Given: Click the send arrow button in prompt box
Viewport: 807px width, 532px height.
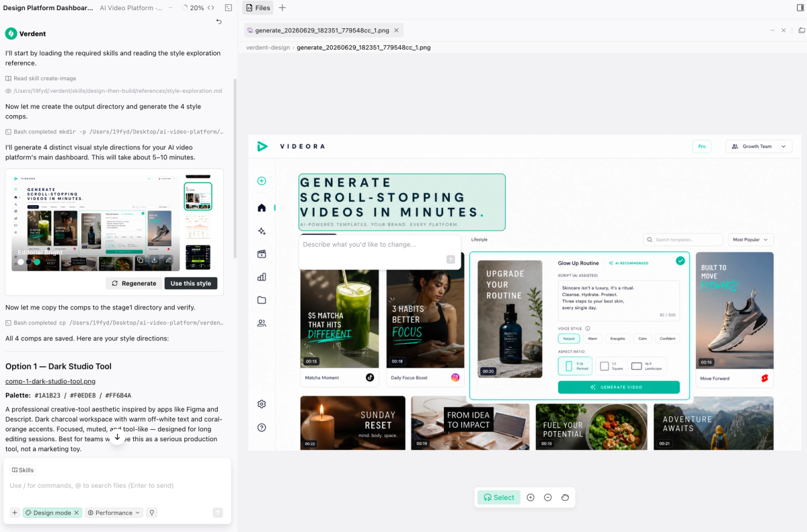Looking at the screenshot, I should pos(217,512).
